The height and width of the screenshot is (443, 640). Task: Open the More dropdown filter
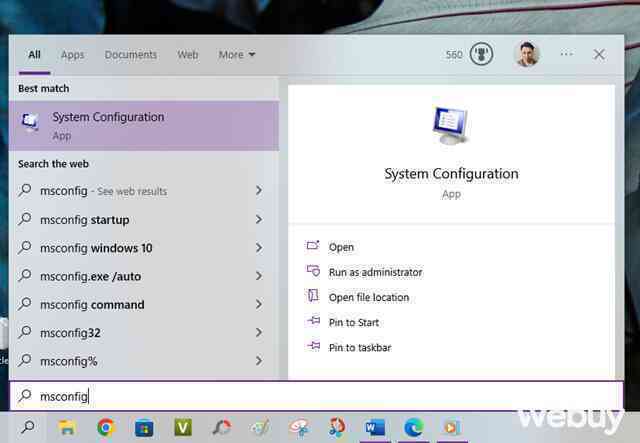point(237,55)
